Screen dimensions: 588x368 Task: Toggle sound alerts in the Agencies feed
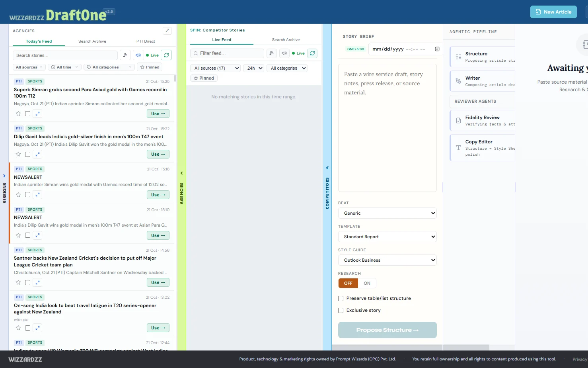(x=138, y=55)
